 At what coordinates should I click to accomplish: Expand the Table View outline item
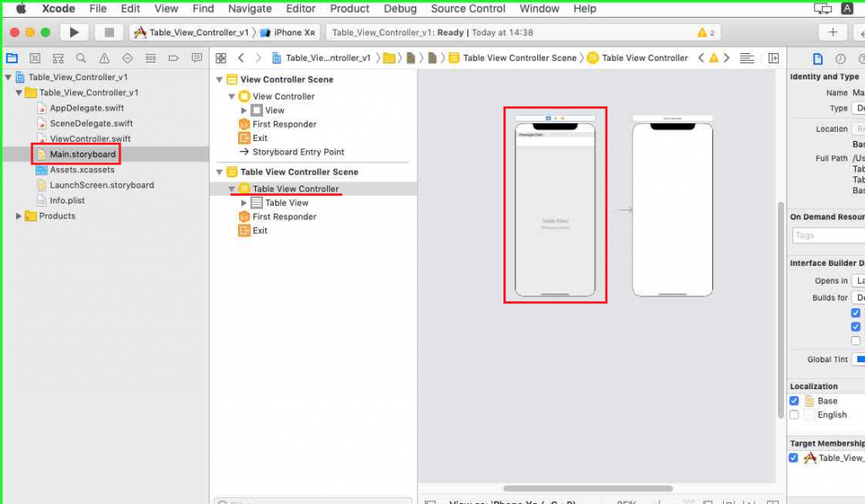[244, 203]
